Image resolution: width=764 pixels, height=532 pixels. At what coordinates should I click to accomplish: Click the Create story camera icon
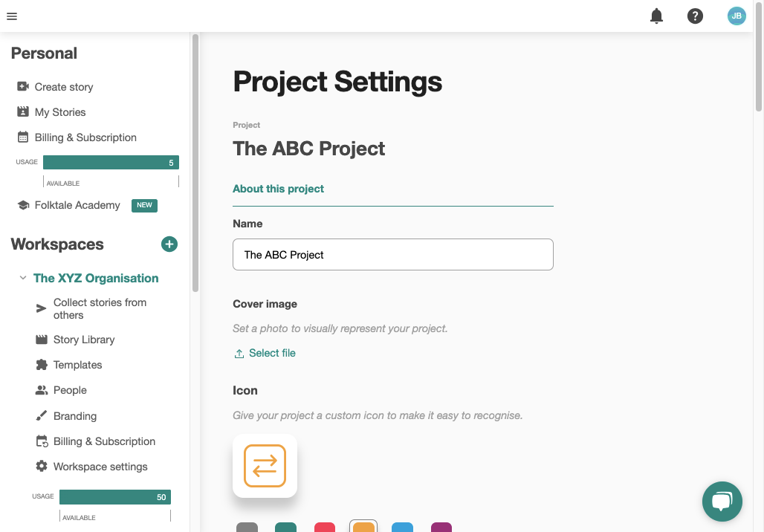click(x=23, y=87)
